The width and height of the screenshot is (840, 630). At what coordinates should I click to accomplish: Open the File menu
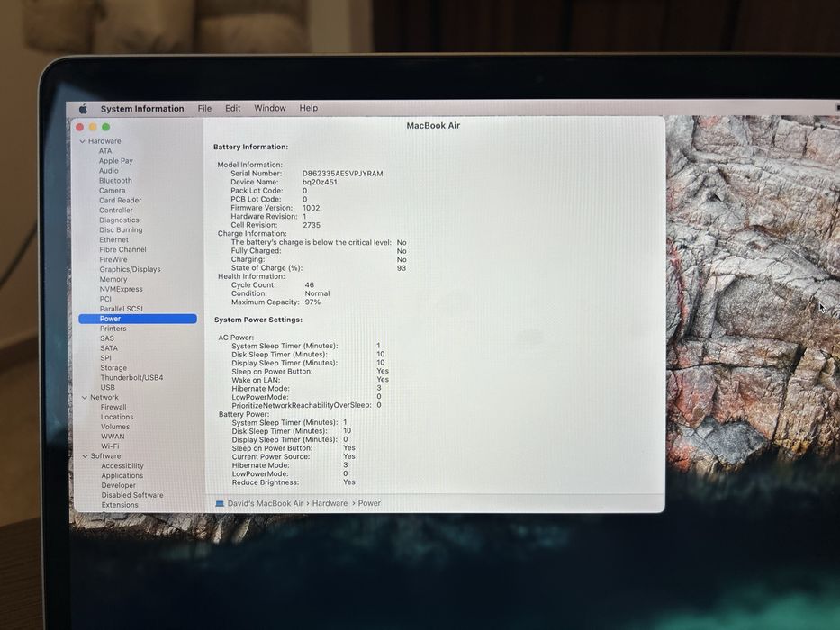tap(204, 108)
